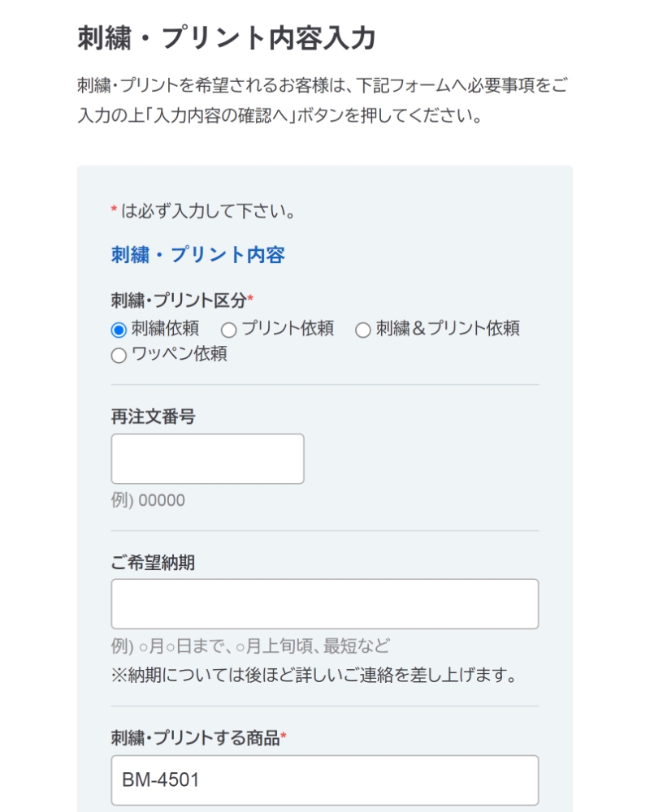Click the ご希望納期 field label
The height and width of the screenshot is (812, 650).
[x=153, y=562]
